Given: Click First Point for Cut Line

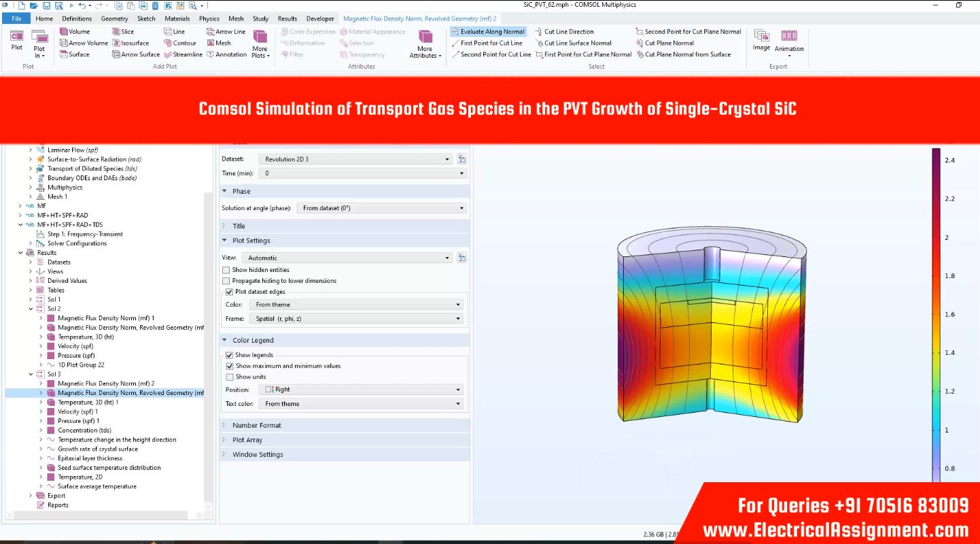Looking at the screenshot, I should click(x=487, y=43).
